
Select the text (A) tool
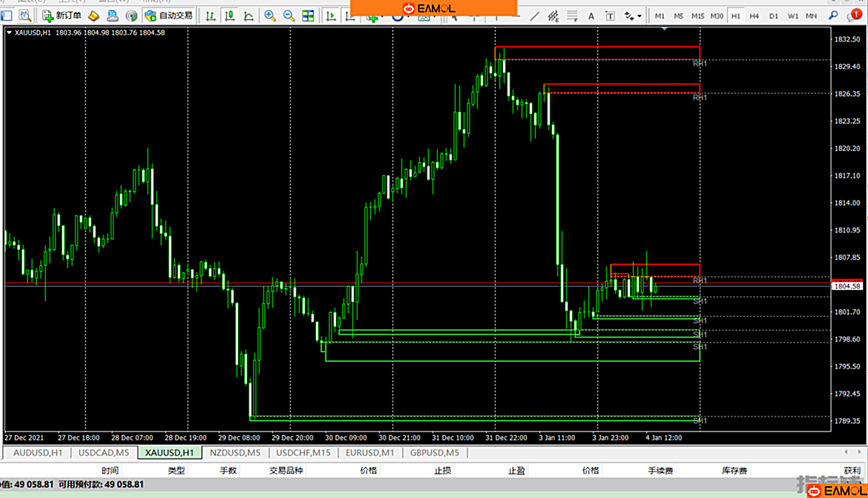click(591, 16)
